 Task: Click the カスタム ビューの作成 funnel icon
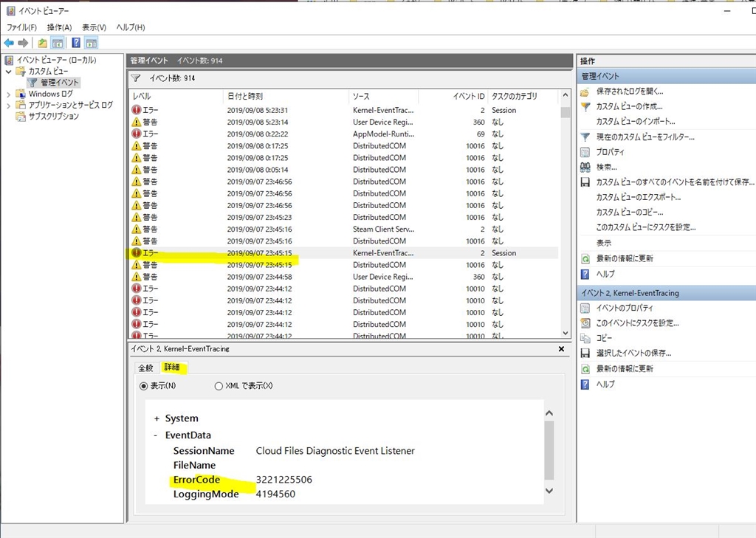pos(585,106)
